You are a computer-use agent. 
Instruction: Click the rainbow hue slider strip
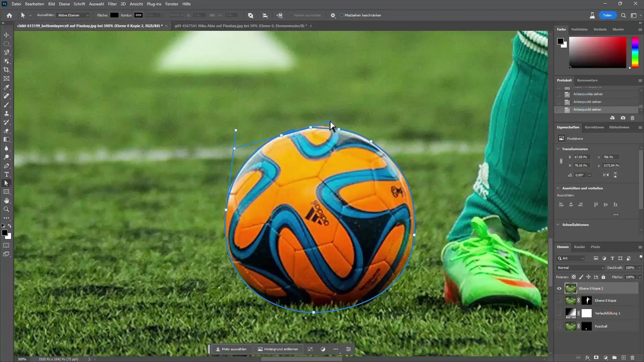click(635, 52)
